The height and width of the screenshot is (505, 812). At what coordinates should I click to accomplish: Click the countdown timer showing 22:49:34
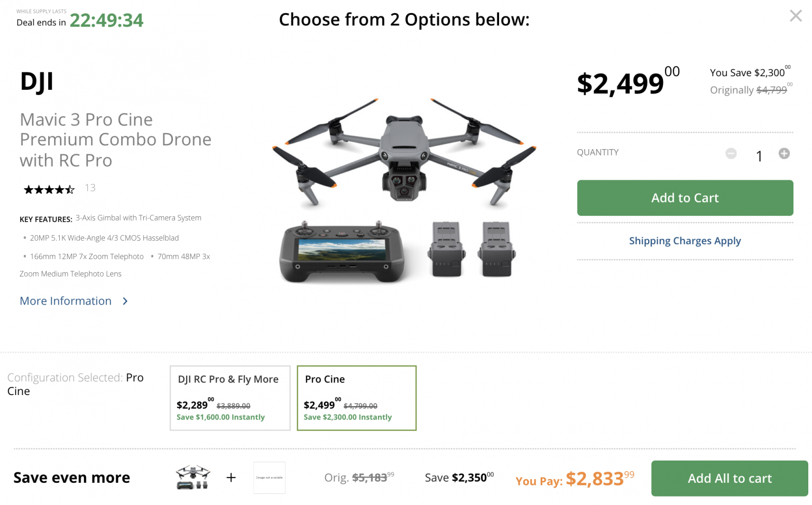(x=106, y=20)
